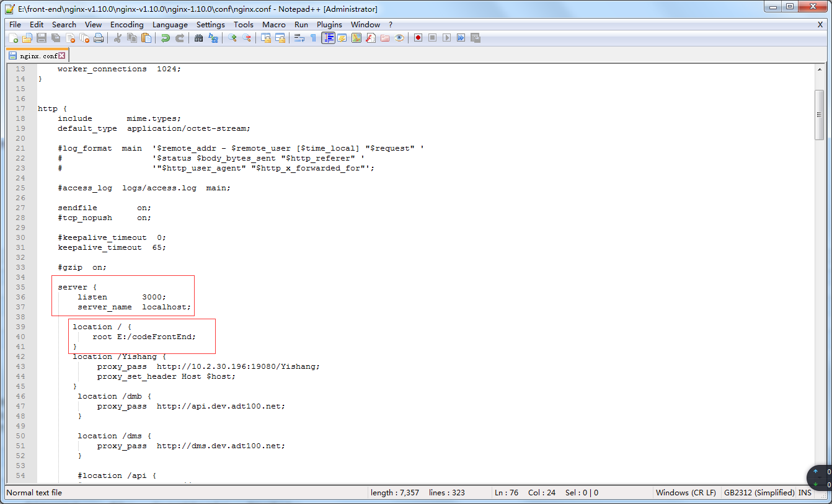Open the Encoding menu
The width and height of the screenshot is (832, 504).
pyautogui.click(x=127, y=24)
